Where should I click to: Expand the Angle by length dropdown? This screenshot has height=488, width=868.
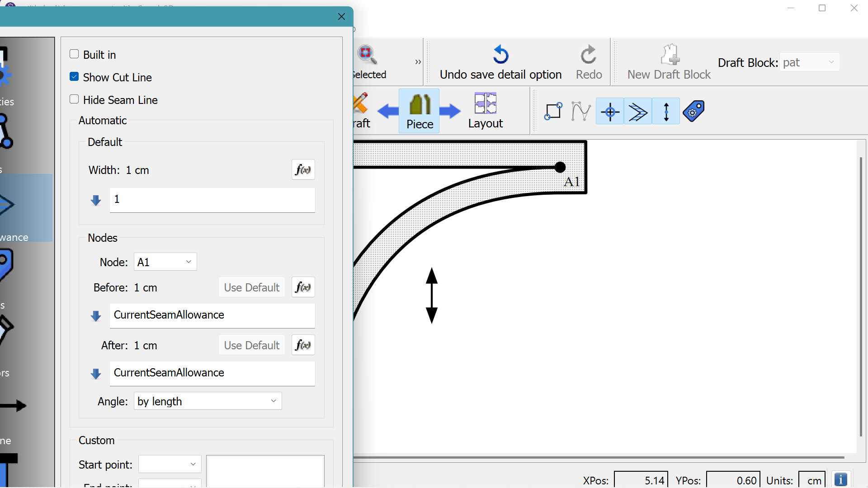click(208, 401)
